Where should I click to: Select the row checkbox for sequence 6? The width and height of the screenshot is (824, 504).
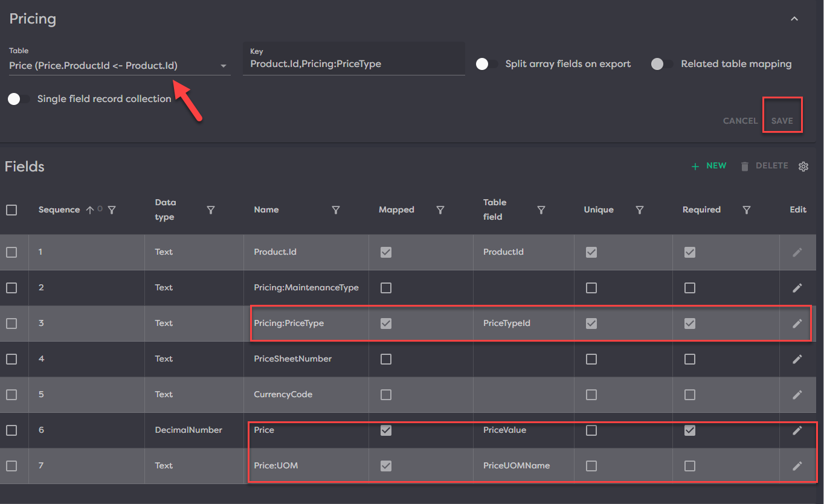tap(11, 430)
